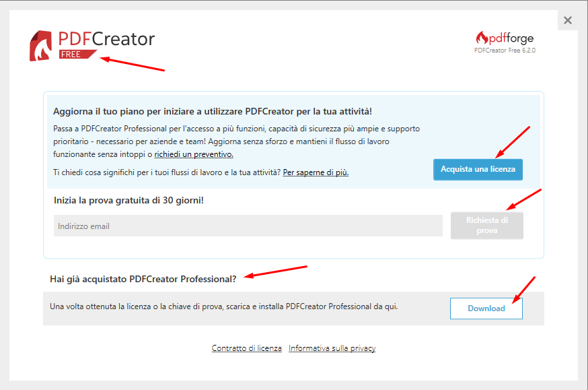Open the richiedi un preventivo link
The height and width of the screenshot is (390, 588).
(x=194, y=154)
